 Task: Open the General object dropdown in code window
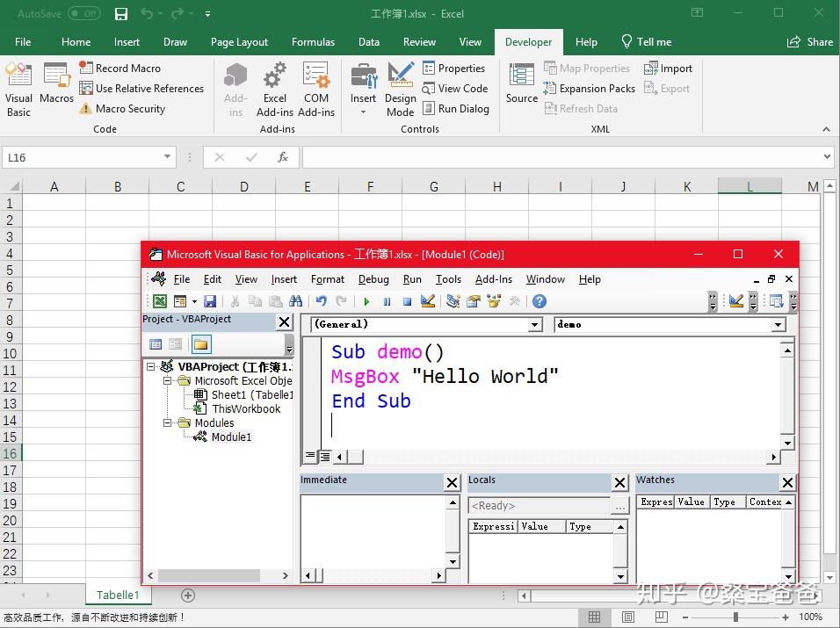534,324
